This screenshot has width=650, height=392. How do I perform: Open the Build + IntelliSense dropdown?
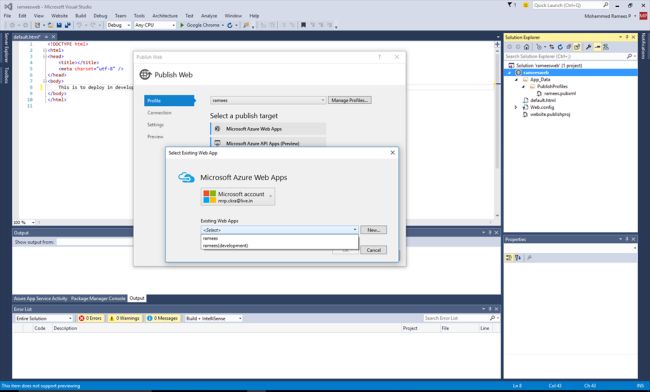click(x=213, y=318)
